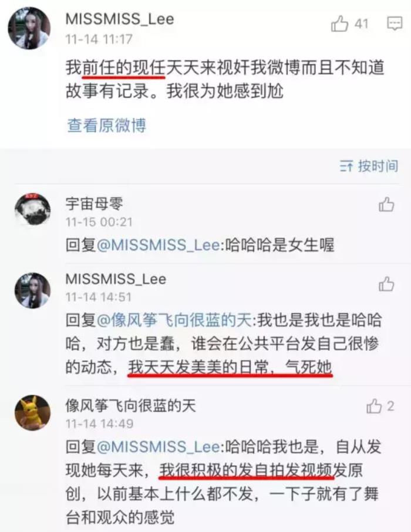Click @像风筝飞向很蓝的天 mention in reply

pyautogui.click(x=174, y=320)
